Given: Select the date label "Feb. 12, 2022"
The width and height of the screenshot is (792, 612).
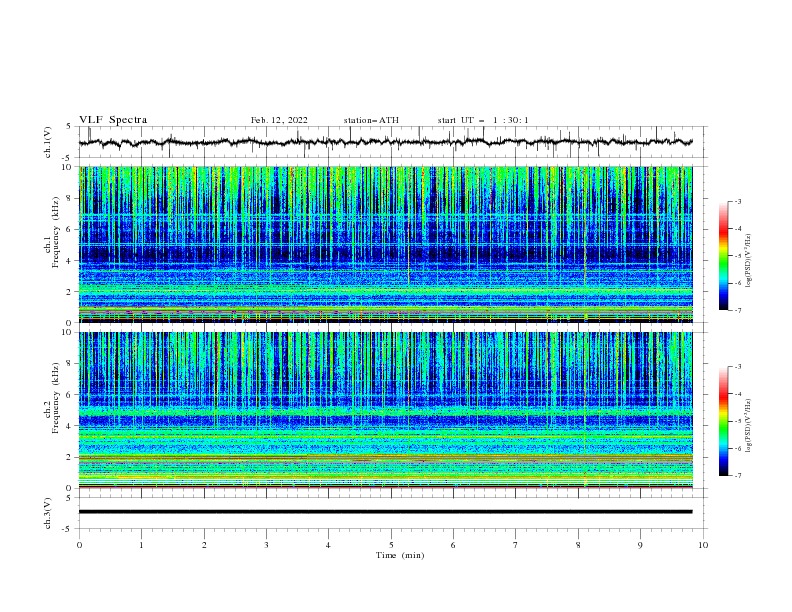Looking at the screenshot, I should 279,120.
